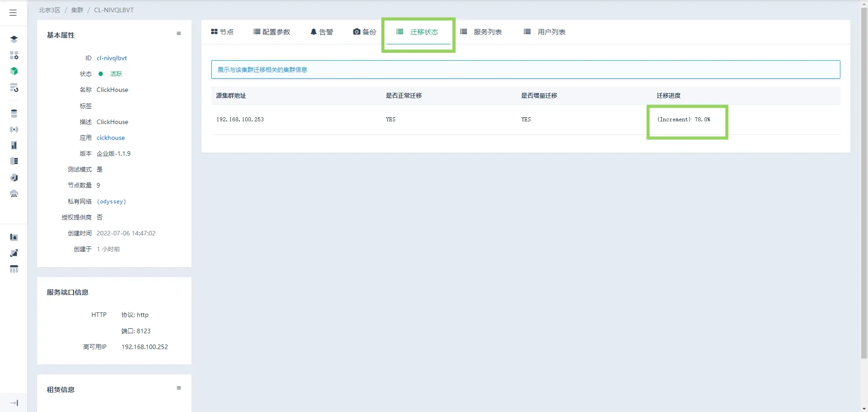Open the database cylinder sidebar icon

14,114
